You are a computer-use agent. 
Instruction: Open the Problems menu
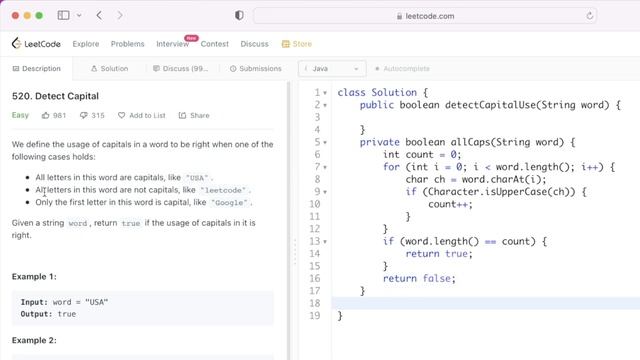click(127, 44)
